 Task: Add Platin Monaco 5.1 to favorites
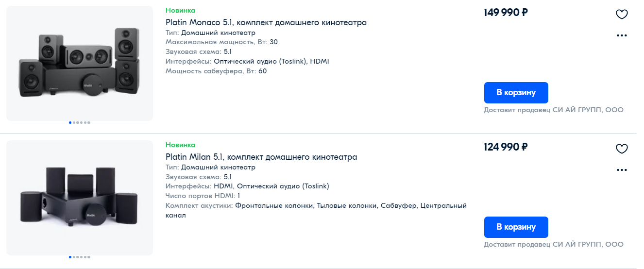tap(622, 15)
